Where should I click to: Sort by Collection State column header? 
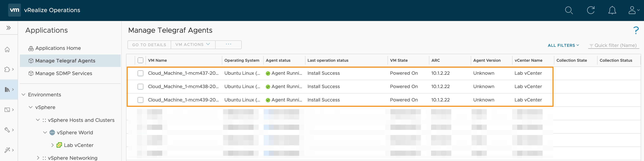click(571, 60)
